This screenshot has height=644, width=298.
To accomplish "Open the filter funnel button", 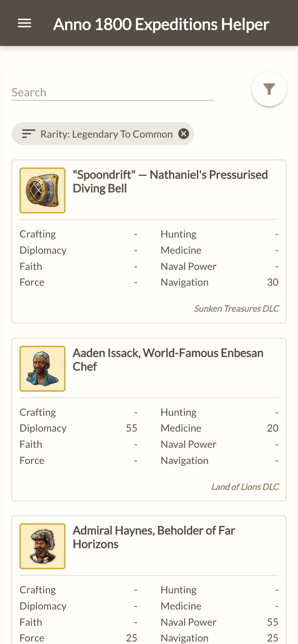I will [x=269, y=89].
